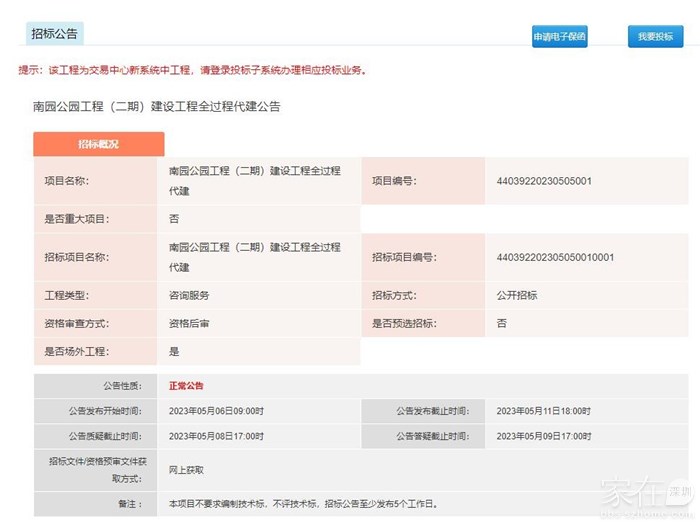Viewport: 700px width, 522px height.
Task: Click the deadline 2023年05月11日18:00时
Action: [x=544, y=411]
